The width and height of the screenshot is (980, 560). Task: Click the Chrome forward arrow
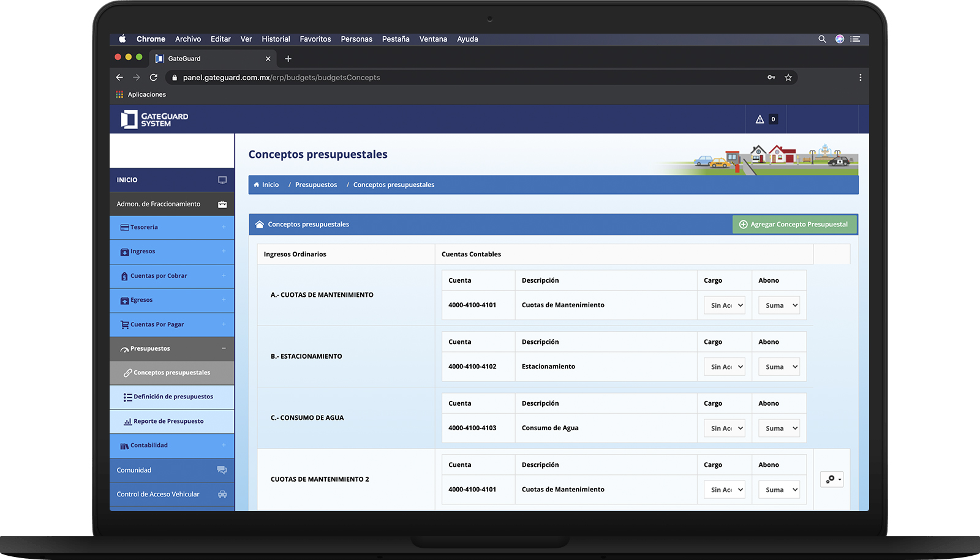(137, 78)
